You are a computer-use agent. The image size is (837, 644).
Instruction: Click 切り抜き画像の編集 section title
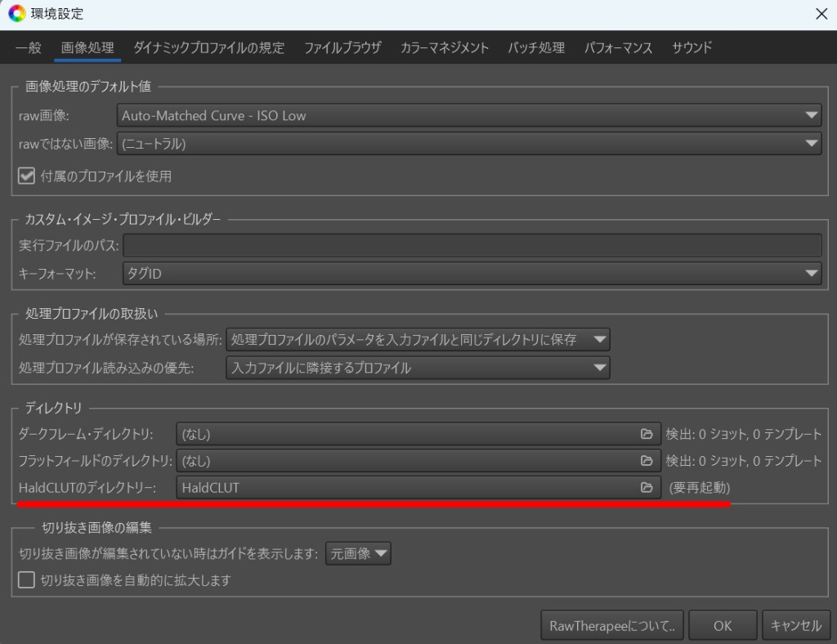tap(97, 528)
